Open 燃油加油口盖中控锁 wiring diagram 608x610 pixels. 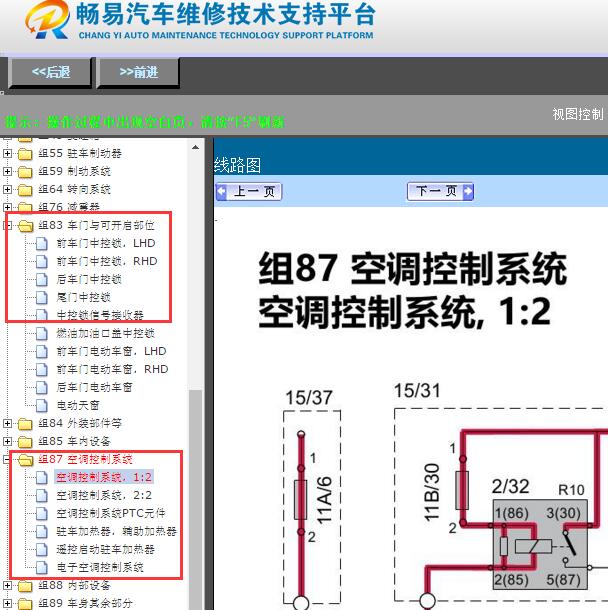pyautogui.click(x=105, y=333)
